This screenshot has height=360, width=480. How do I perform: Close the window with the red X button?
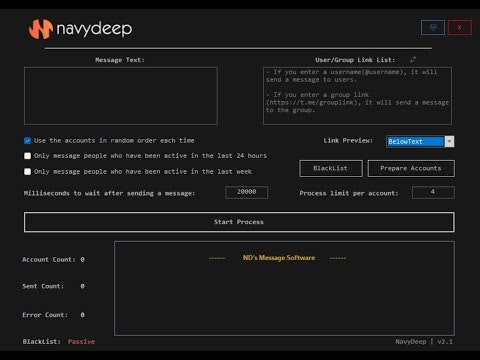[x=460, y=27]
